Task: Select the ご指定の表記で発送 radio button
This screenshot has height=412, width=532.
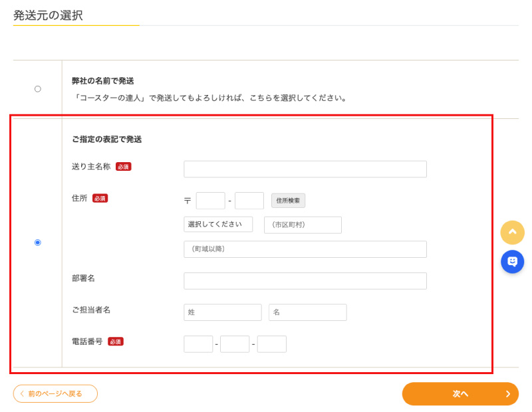Action: click(x=38, y=243)
